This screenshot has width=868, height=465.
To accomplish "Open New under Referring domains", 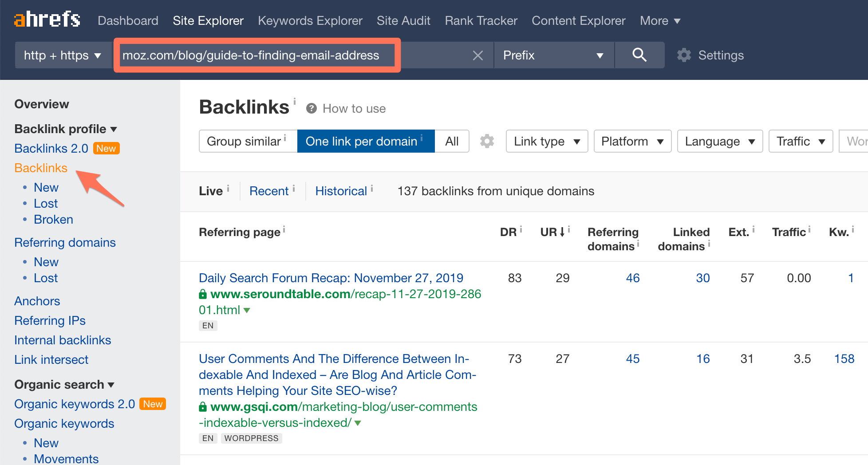I will [46, 262].
